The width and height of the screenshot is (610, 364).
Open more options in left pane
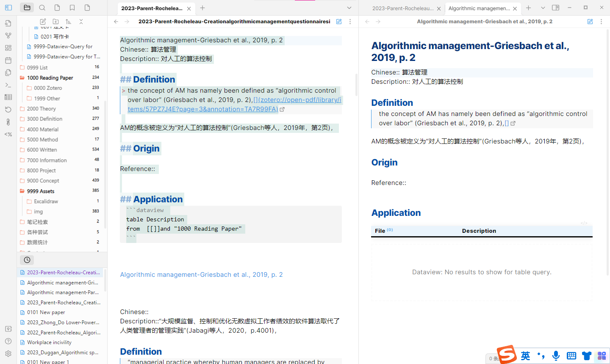350,22
